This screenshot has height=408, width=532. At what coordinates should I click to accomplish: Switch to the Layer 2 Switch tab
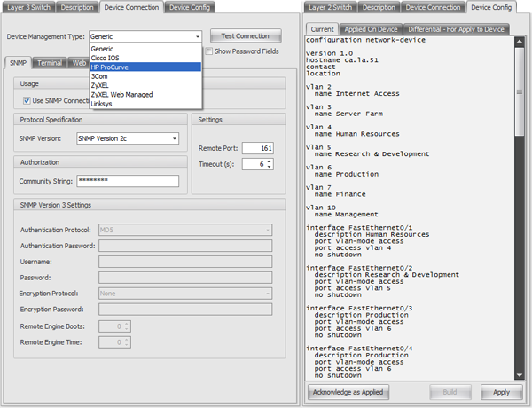[331, 7]
